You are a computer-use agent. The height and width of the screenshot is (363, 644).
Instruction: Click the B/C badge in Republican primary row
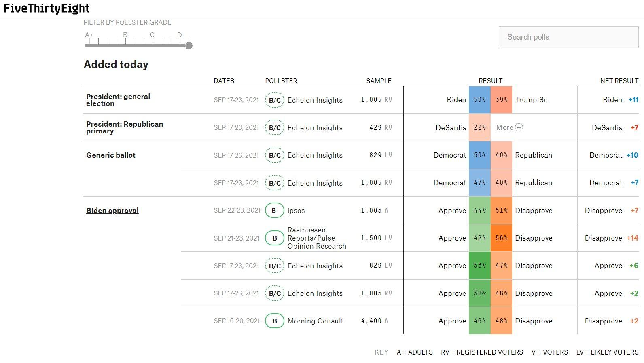(274, 128)
